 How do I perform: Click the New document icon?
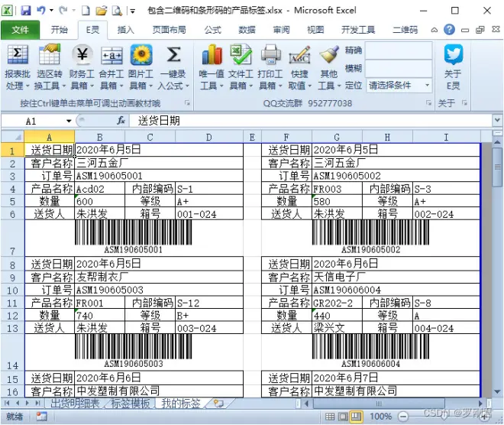pos(86,11)
